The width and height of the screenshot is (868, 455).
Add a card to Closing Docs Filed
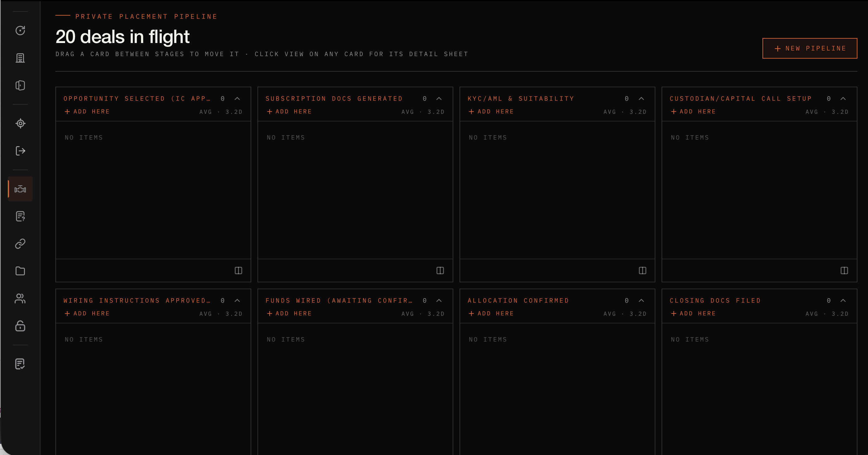click(x=693, y=314)
